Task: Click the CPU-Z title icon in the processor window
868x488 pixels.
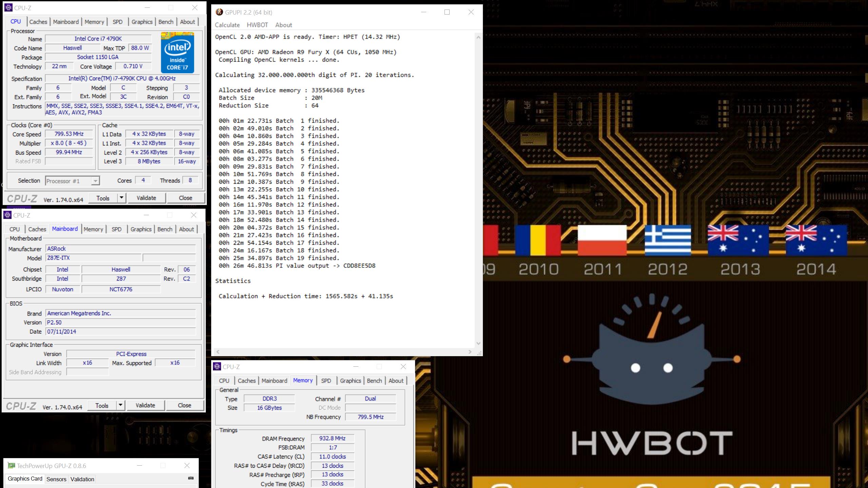Action: [8, 7]
